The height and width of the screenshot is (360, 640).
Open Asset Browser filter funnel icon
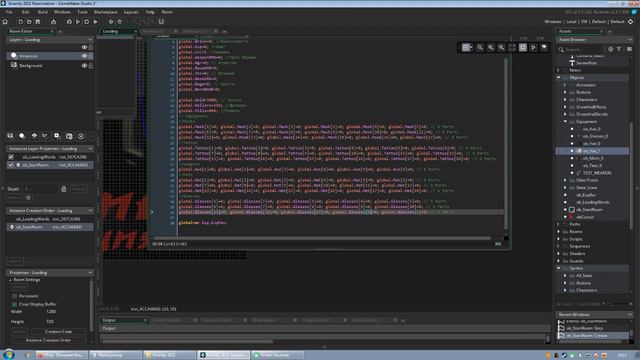click(619, 49)
